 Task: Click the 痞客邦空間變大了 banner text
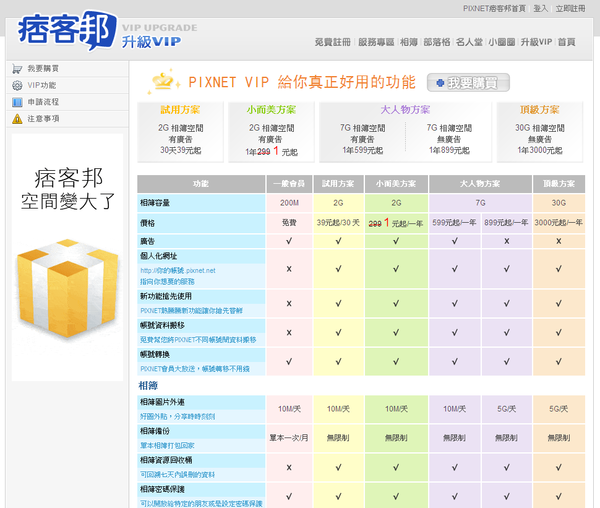(x=68, y=189)
